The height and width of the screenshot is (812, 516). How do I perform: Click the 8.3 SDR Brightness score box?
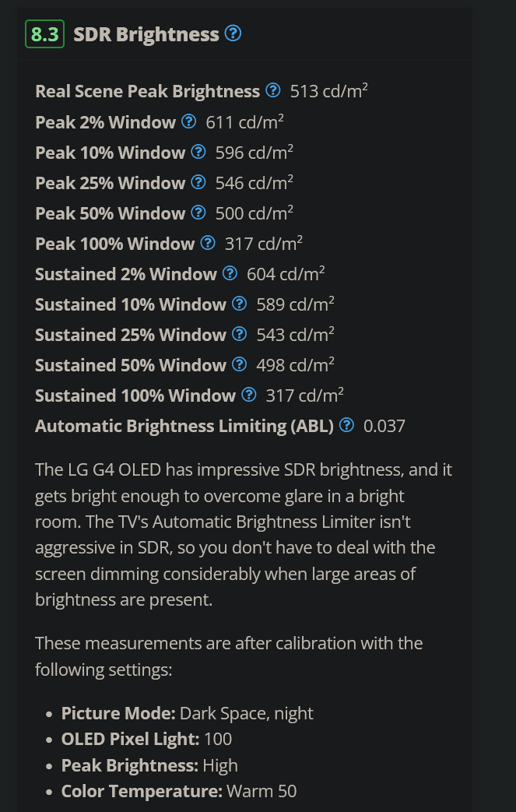(44, 33)
